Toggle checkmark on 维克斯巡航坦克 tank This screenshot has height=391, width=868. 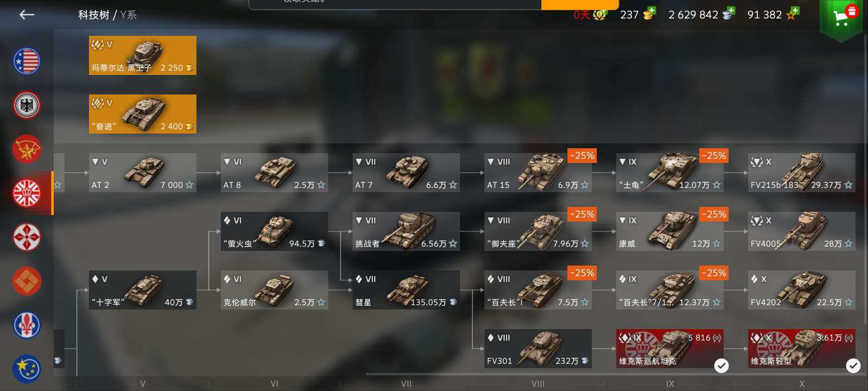(x=721, y=365)
